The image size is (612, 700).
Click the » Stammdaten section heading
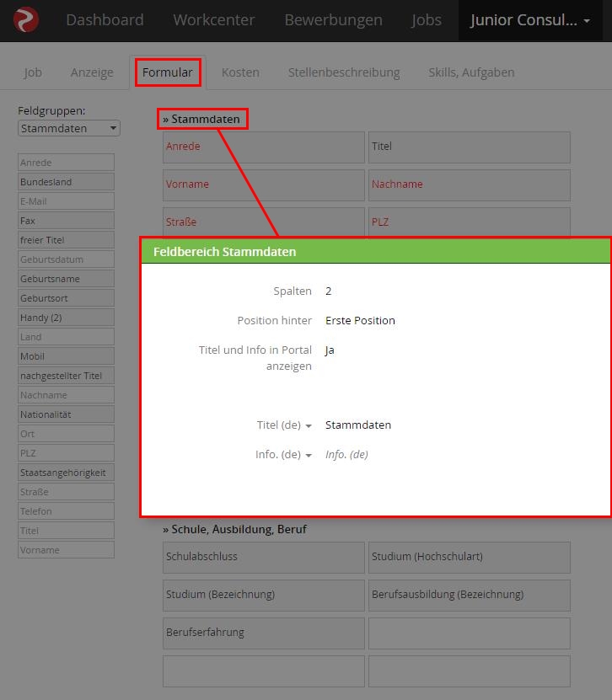click(x=202, y=119)
